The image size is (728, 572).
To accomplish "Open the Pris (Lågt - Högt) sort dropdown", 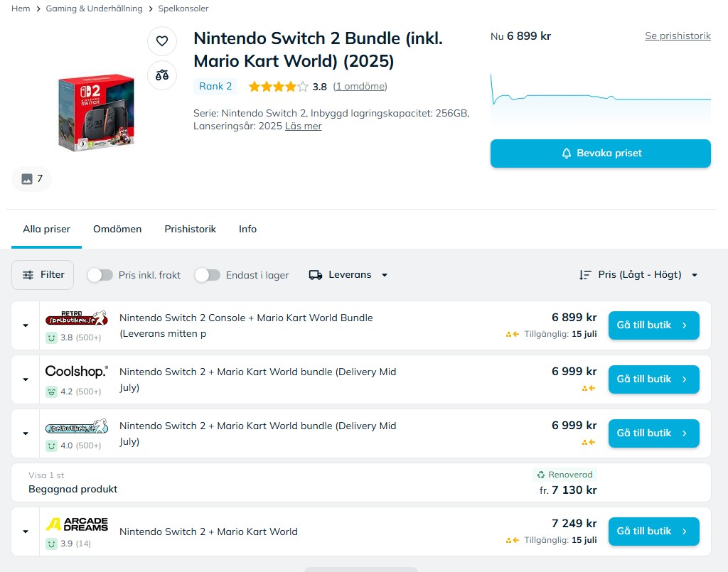I will tap(638, 275).
